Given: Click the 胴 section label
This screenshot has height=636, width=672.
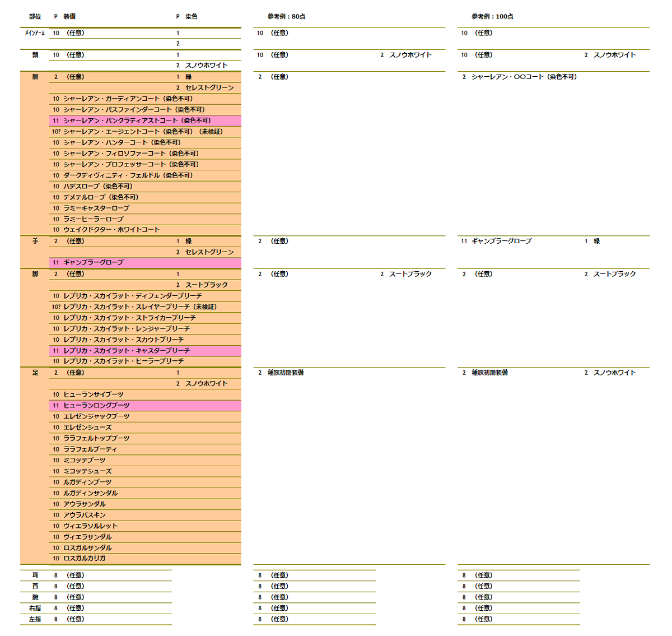Looking at the screenshot, I should point(35,77).
